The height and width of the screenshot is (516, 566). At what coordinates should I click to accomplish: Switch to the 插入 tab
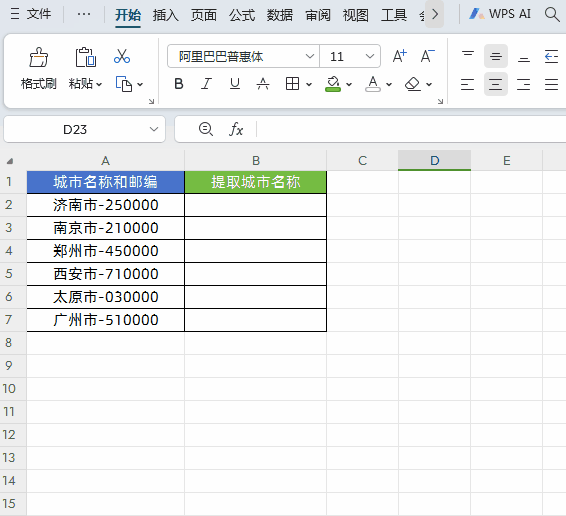coord(166,15)
